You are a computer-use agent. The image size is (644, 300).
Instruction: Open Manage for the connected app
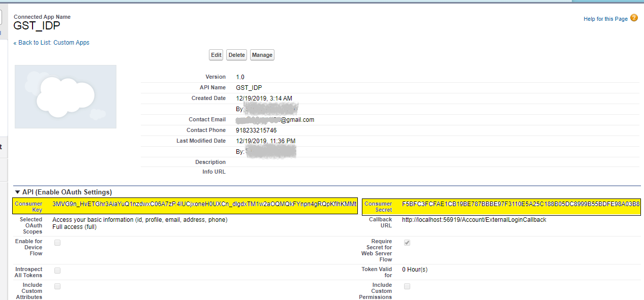point(262,55)
